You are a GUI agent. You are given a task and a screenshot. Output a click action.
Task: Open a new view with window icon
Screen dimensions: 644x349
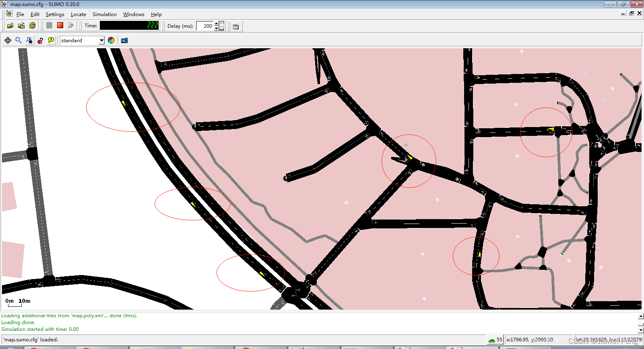click(236, 26)
